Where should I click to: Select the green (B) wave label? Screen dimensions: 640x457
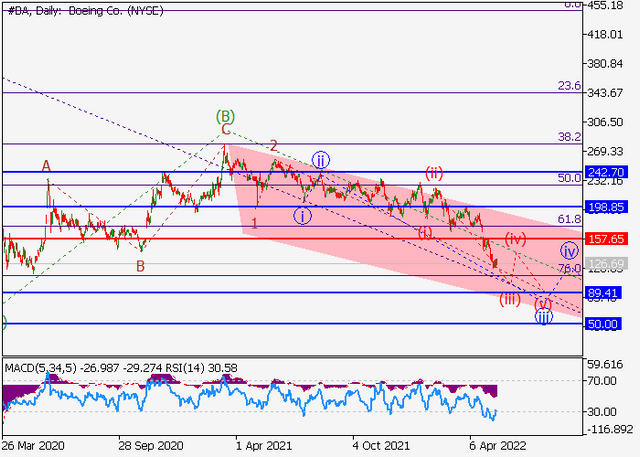225,117
